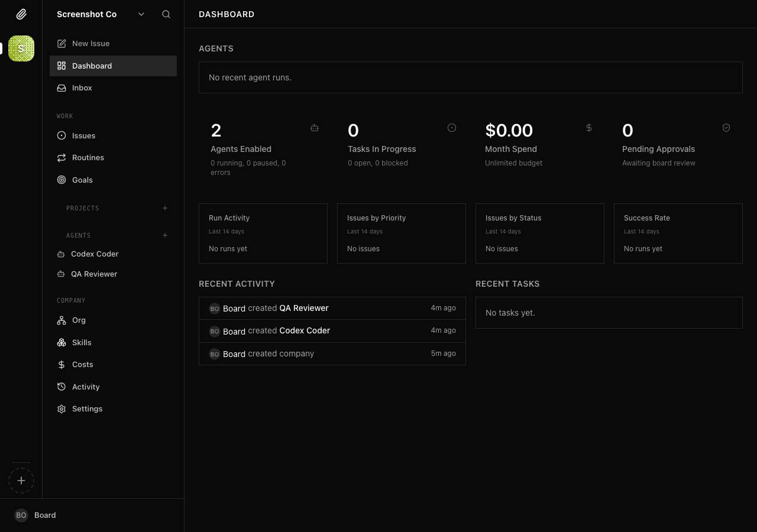The image size is (757, 532).
Task: Click the Routines loop arrows icon
Action: tap(62, 158)
